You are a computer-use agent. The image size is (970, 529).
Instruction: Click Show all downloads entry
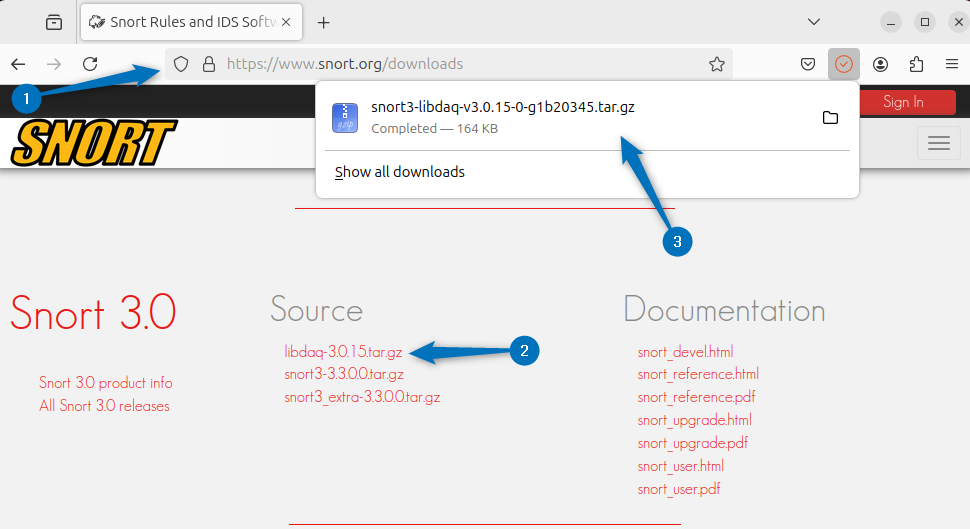point(400,172)
